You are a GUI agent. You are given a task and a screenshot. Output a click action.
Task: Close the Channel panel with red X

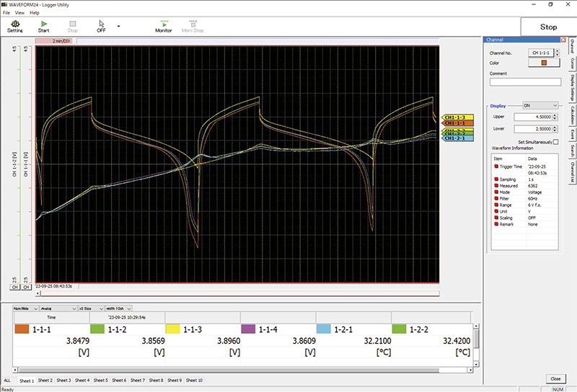tap(563, 40)
